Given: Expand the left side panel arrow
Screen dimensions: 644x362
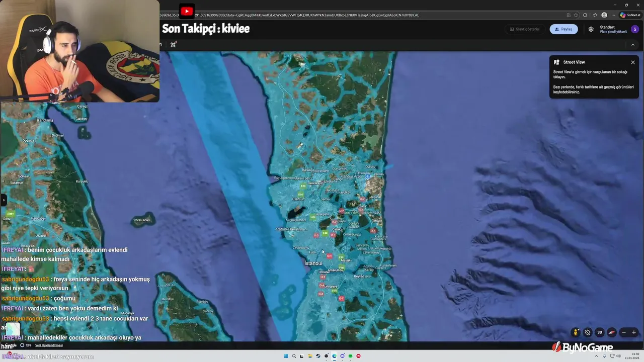Looking at the screenshot, I should point(3,200).
